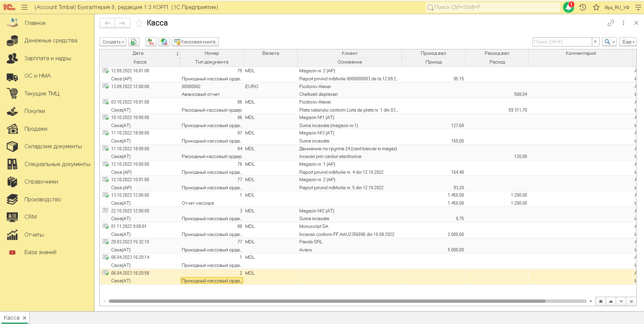The height and width of the screenshot is (324, 644).
Task: Open the Продажи sidebar section
Action: point(36,129)
